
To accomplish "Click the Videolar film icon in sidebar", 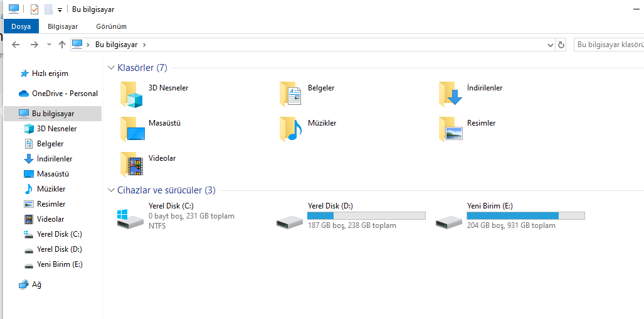I will click(x=29, y=219).
